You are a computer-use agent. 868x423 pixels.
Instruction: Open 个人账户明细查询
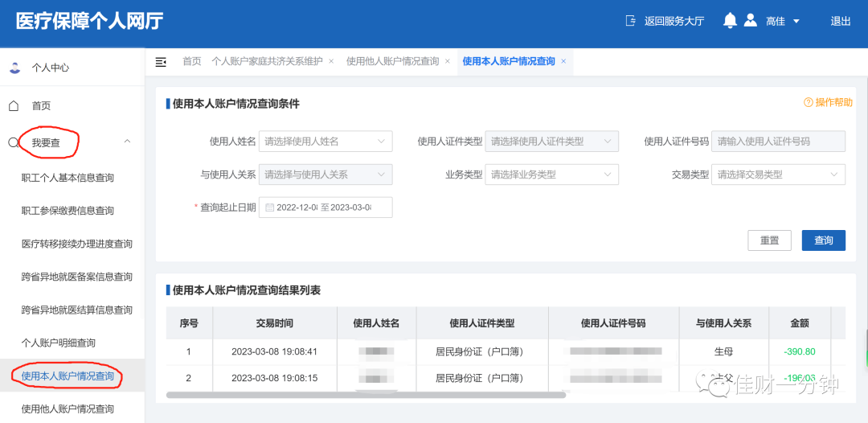[x=58, y=343]
